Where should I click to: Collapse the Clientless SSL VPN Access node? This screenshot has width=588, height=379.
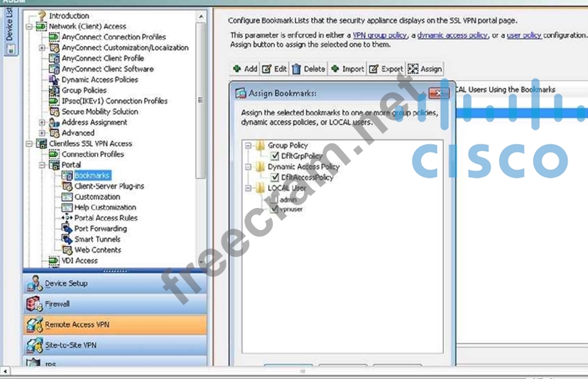click(29, 143)
